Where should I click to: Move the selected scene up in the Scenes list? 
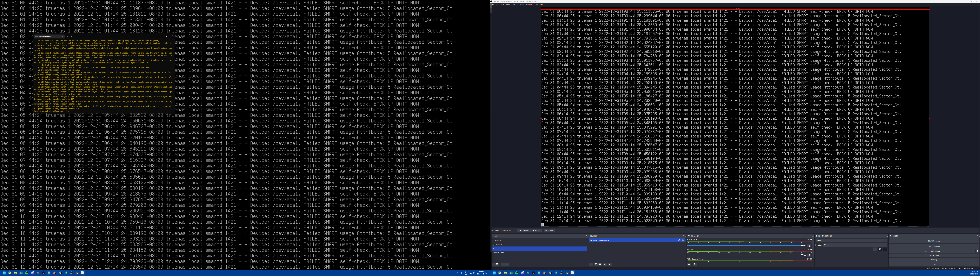503,264
